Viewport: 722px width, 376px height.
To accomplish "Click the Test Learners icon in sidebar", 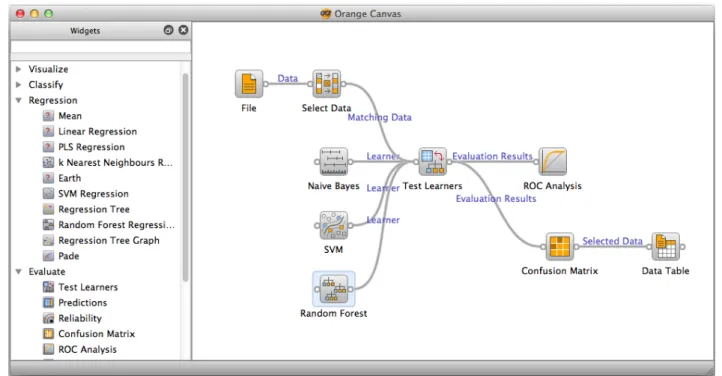I will tap(48, 287).
